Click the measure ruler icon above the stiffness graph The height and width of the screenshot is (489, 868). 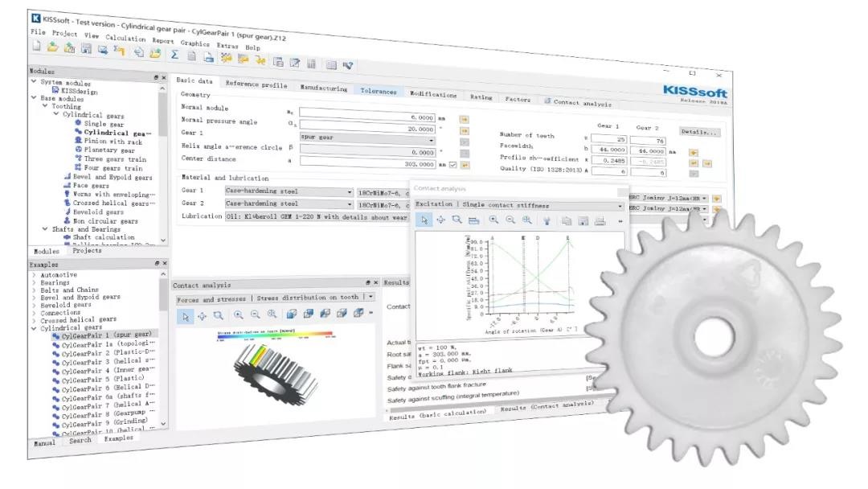tap(473, 220)
